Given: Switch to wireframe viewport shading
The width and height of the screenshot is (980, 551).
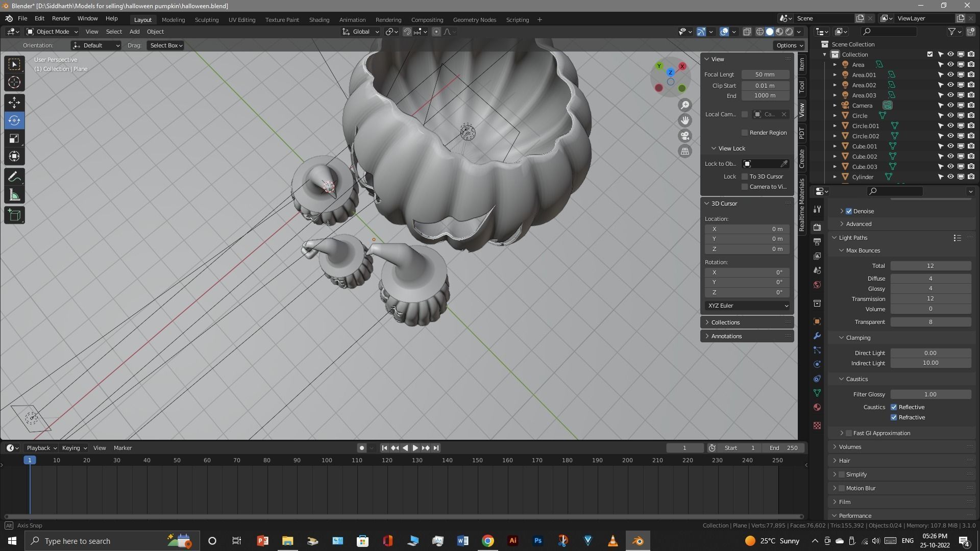Looking at the screenshot, I should 760,32.
